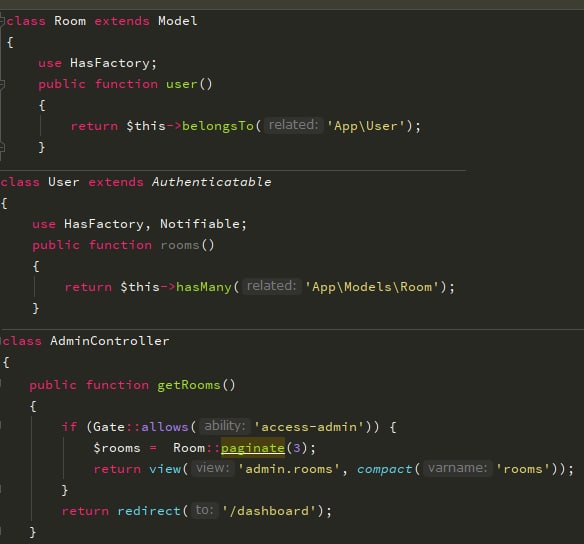Viewport: 584px width, 544px height.
Task: Click the getRooms function name
Action: tap(189, 385)
